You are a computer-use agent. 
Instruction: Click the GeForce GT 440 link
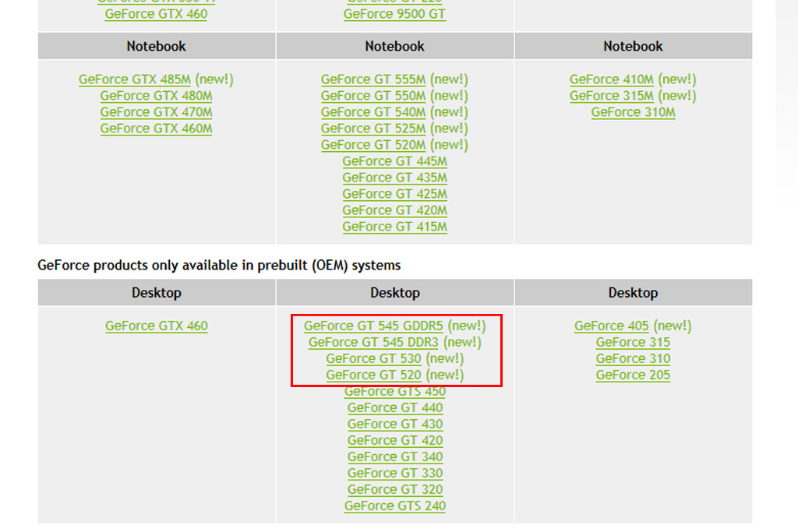(395, 408)
